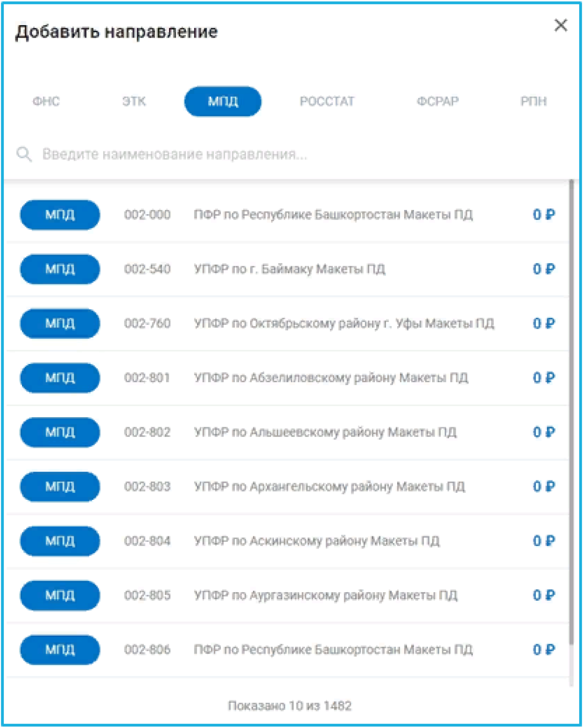Select УПФР по Альшеевскому району entry
The width and height of the screenshot is (583, 728).
coord(287,432)
